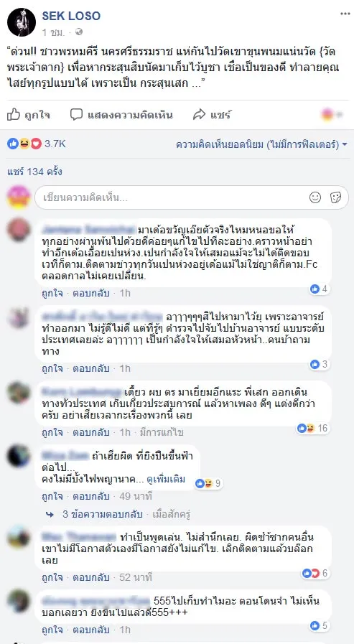The height and width of the screenshot is (644, 354).
Task: Expand the top comments filter dropdown
Action: coord(262,144)
